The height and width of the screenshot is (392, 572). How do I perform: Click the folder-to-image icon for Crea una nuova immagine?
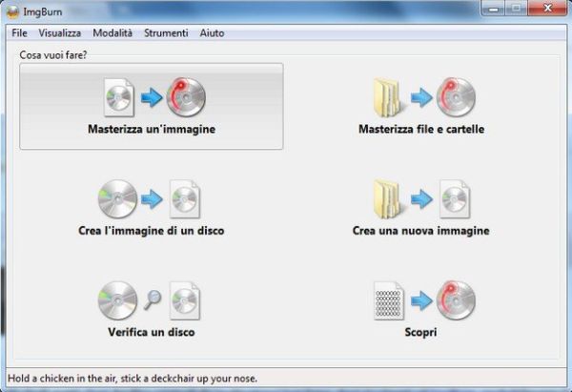click(x=420, y=198)
